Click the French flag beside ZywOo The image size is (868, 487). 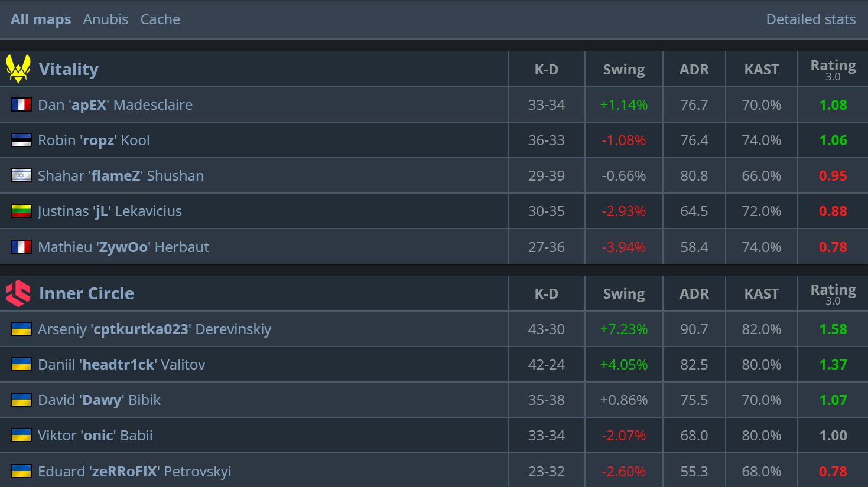pos(21,247)
